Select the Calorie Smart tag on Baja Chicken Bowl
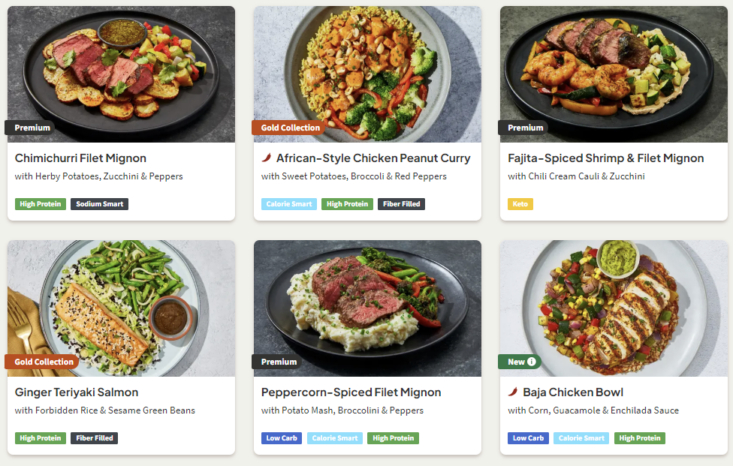The image size is (733, 466). point(580,438)
